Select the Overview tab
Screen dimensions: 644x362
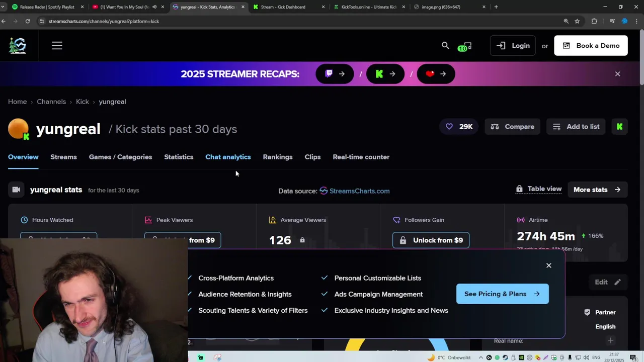click(23, 157)
